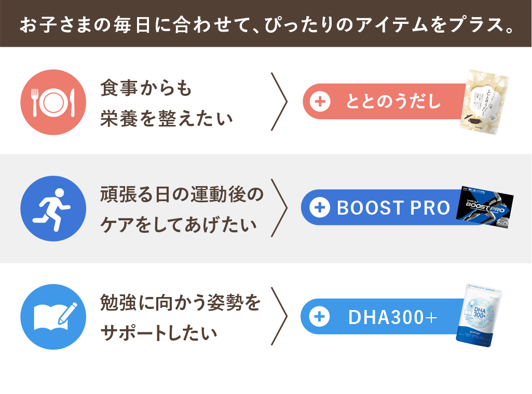Click the text 食事からも栄養を整えたい
This screenshot has width=532, height=394.
[166, 103]
